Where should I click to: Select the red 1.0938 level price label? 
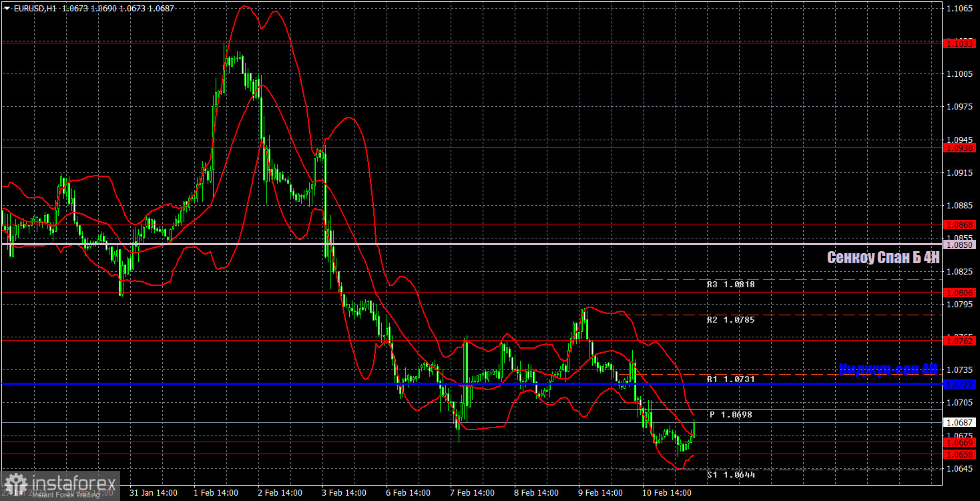point(961,148)
